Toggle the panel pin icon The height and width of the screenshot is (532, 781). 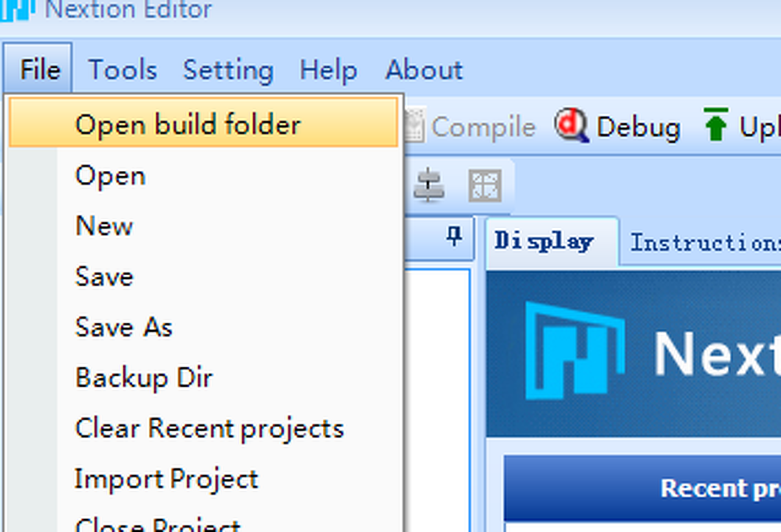click(454, 235)
